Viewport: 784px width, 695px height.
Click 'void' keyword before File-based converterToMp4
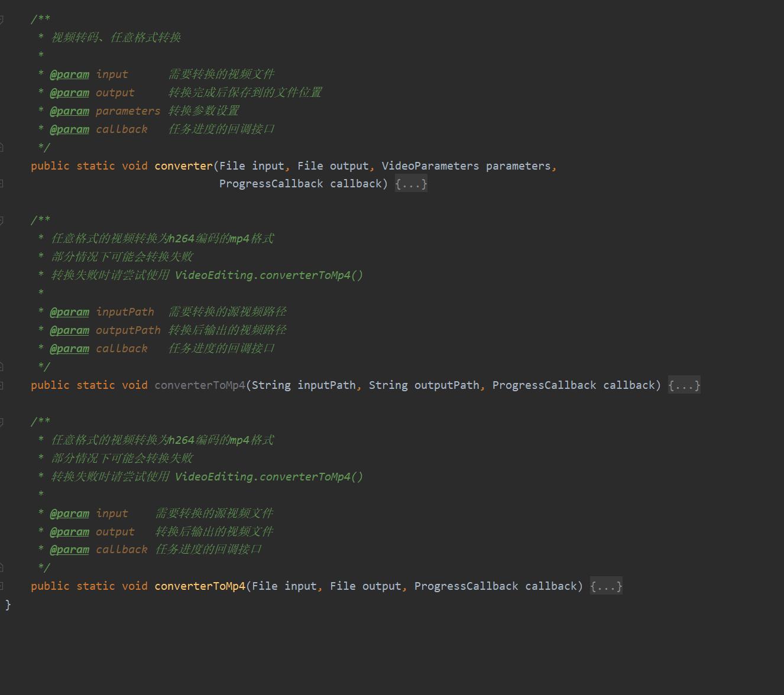pyautogui.click(x=135, y=586)
